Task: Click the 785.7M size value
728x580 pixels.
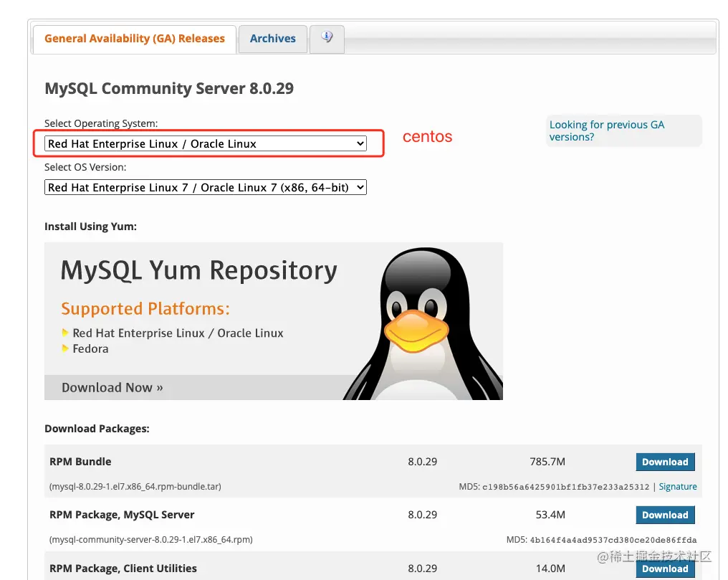Action: (x=547, y=462)
